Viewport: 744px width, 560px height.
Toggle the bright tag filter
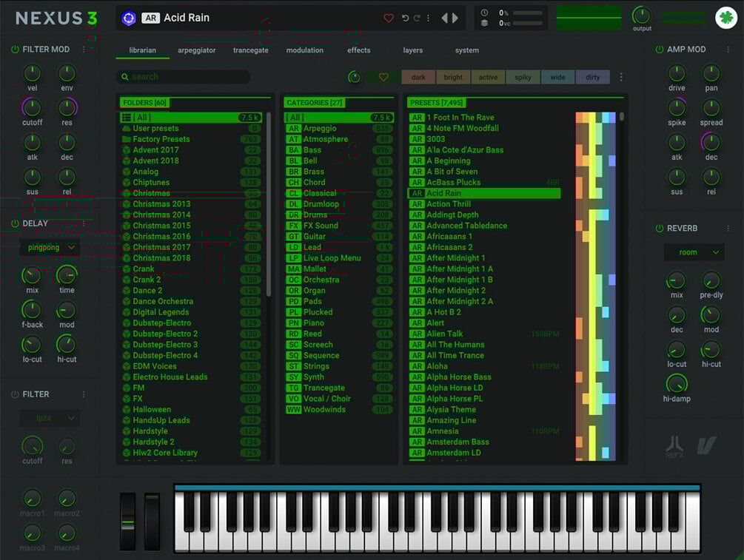[453, 77]
